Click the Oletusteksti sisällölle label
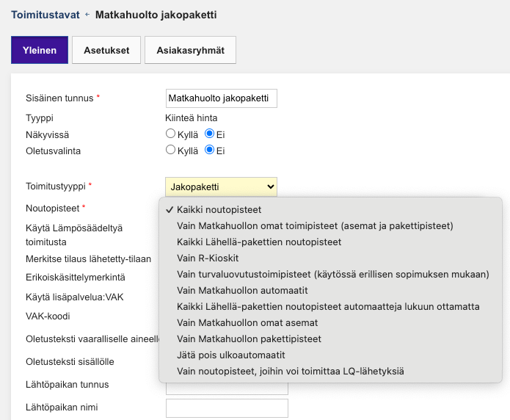 pyautogui.click(x=70, y=362)
